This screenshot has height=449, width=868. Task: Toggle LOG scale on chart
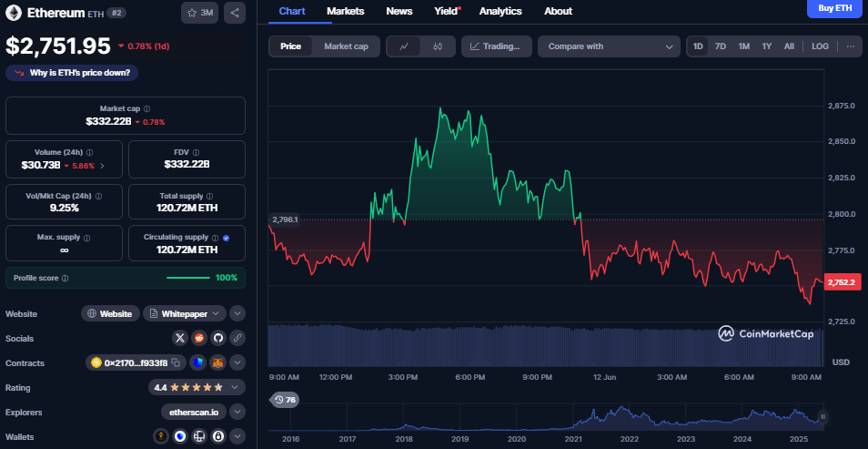tap(820, 46)
